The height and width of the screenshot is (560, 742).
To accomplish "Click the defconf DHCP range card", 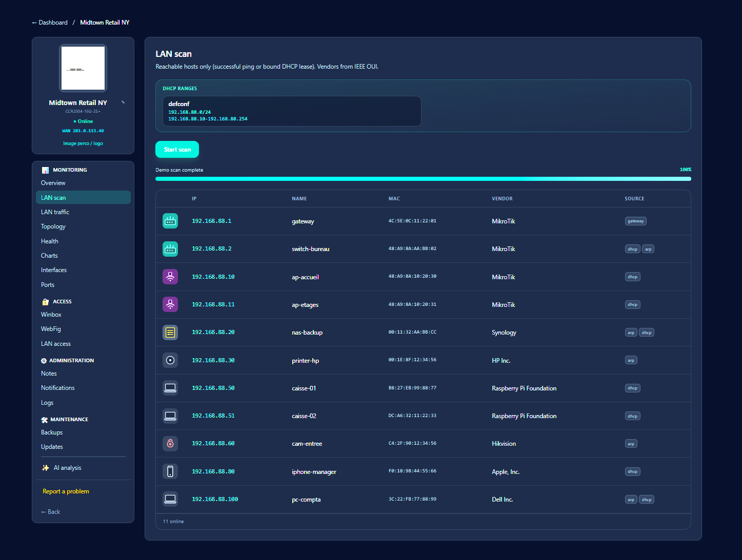I will tap(292, 111).
